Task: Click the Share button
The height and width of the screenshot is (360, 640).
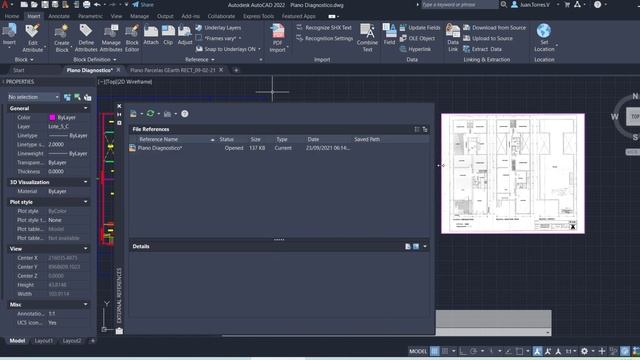Action: coord(143,5)
